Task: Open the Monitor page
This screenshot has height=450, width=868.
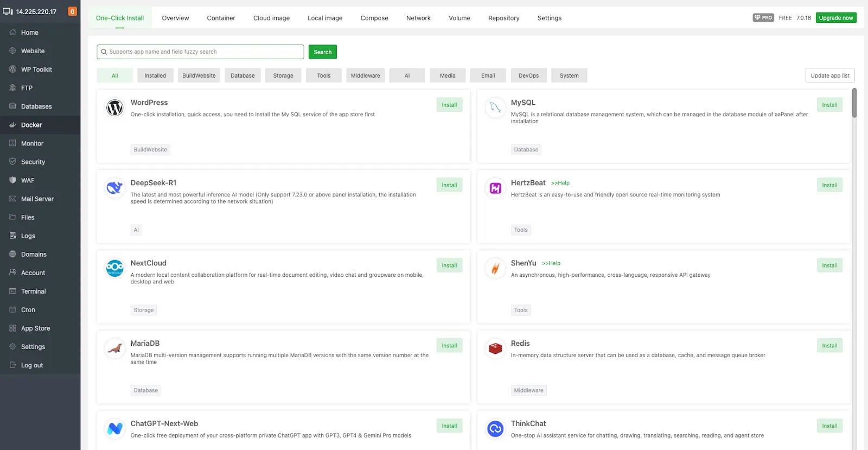Action: coord(40,143)
